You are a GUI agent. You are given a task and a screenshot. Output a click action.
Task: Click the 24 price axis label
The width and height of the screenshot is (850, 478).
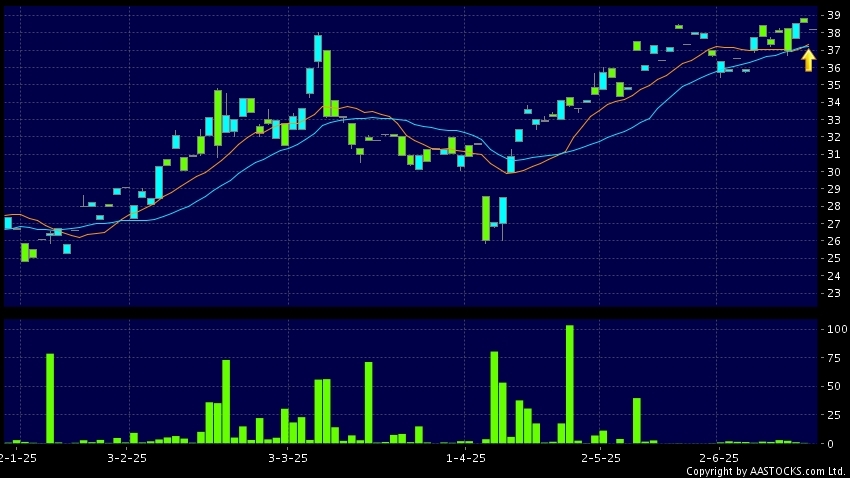tap(833, 276)
